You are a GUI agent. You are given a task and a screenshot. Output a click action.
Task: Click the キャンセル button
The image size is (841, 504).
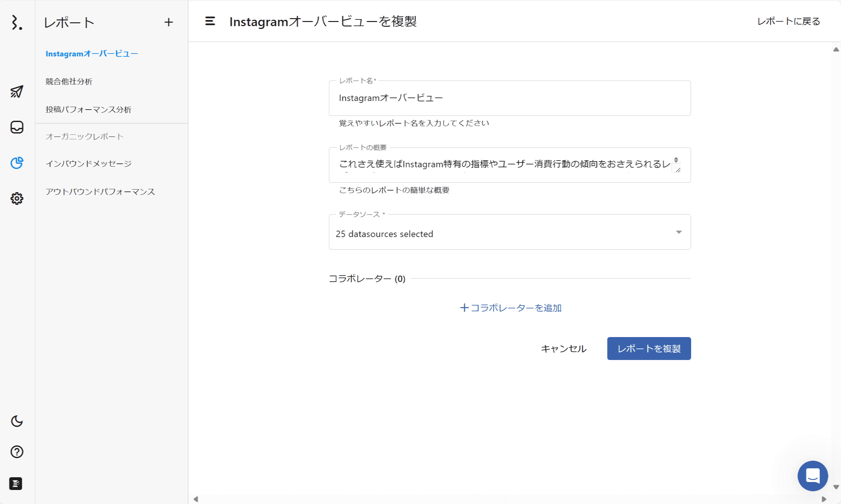(563, 349)
